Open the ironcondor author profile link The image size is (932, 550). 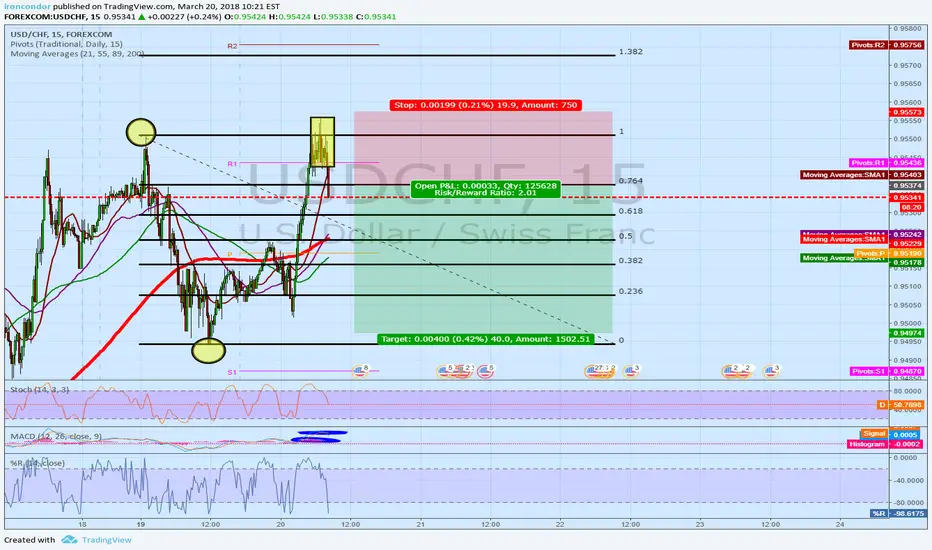pyautogui.click(x=27, y=7)
